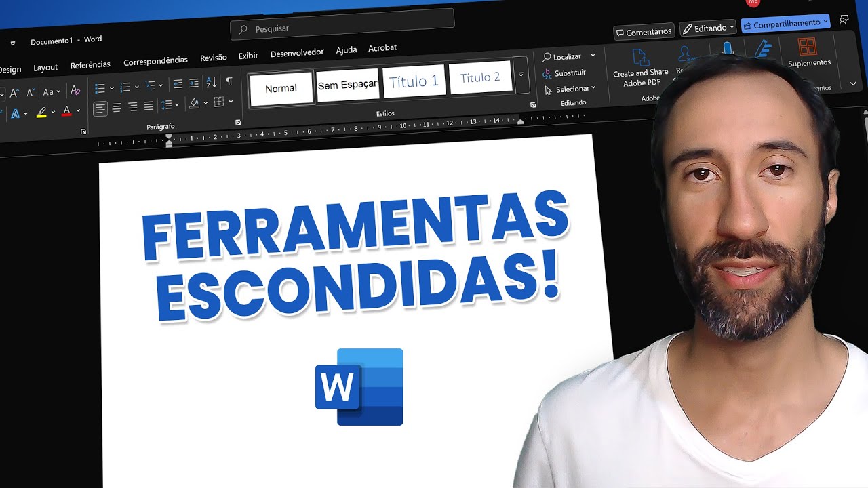Open the Referências ribbon tab
868x488 pixels.
[x=90, y=65]
